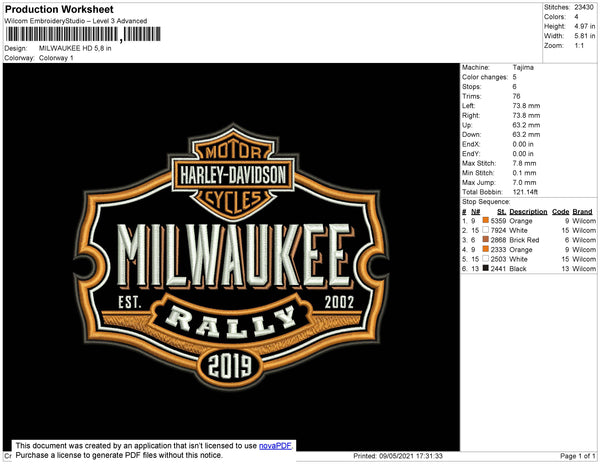Select the white swatch for stitch 7924
This screenshot has width=600, height=464.
(x=486, y=230)
